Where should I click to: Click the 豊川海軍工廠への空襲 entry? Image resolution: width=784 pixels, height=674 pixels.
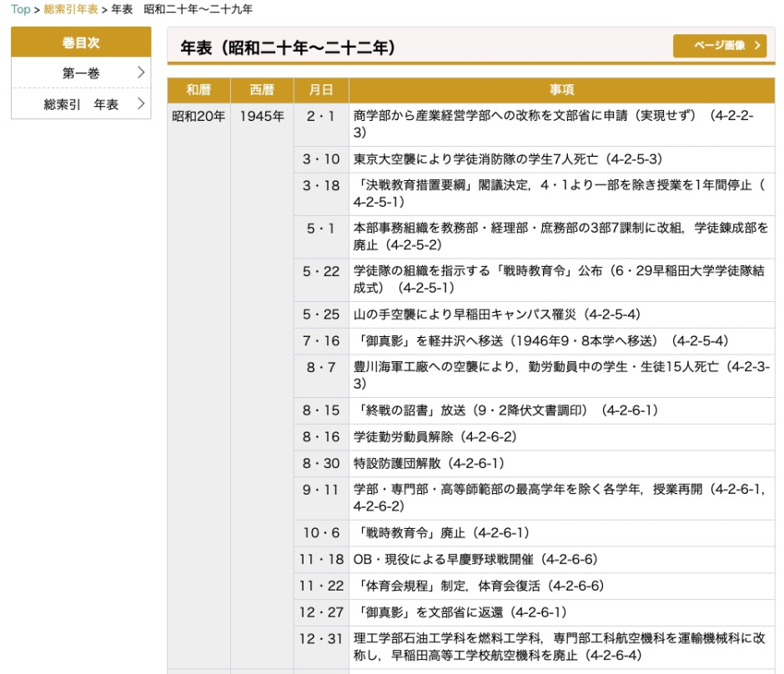click(562, 375)
